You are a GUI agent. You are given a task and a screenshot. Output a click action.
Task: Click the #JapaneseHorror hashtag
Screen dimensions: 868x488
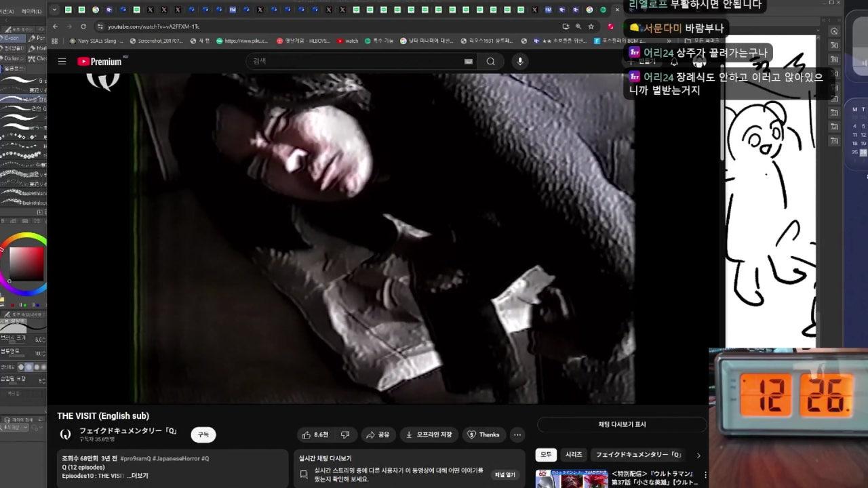pos(175,458)
